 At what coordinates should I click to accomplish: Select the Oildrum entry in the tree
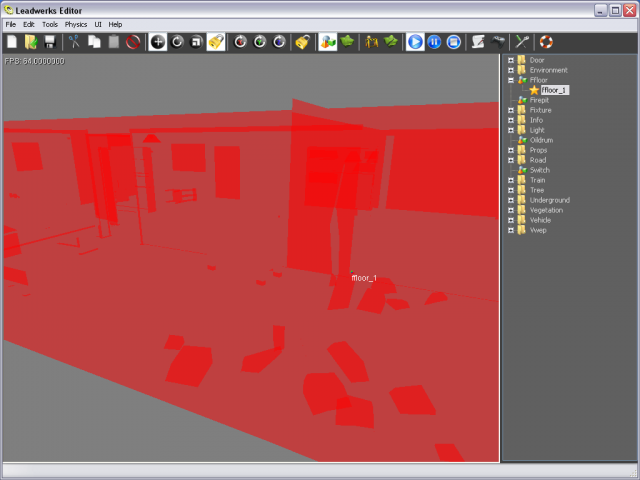[541, 140]
